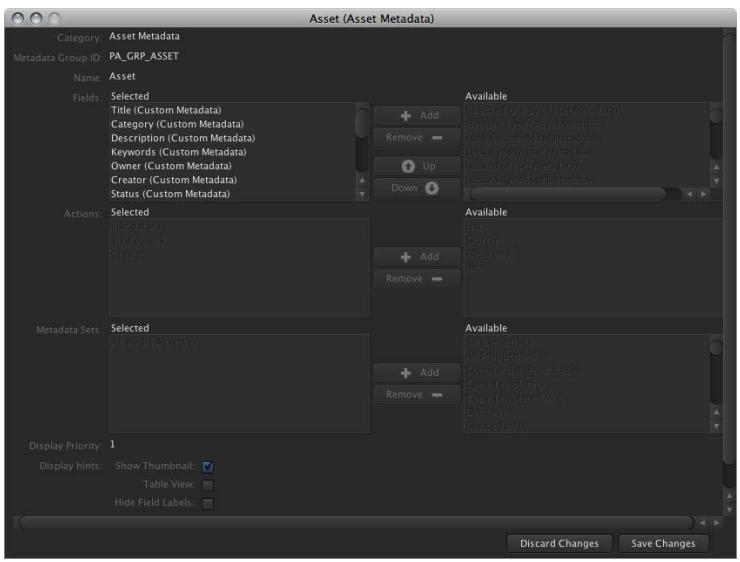Click horizontal scrollbar thumb of available Fields list
Image resolution: width=740 pixels, height=562 pixels.
point(568,194)
